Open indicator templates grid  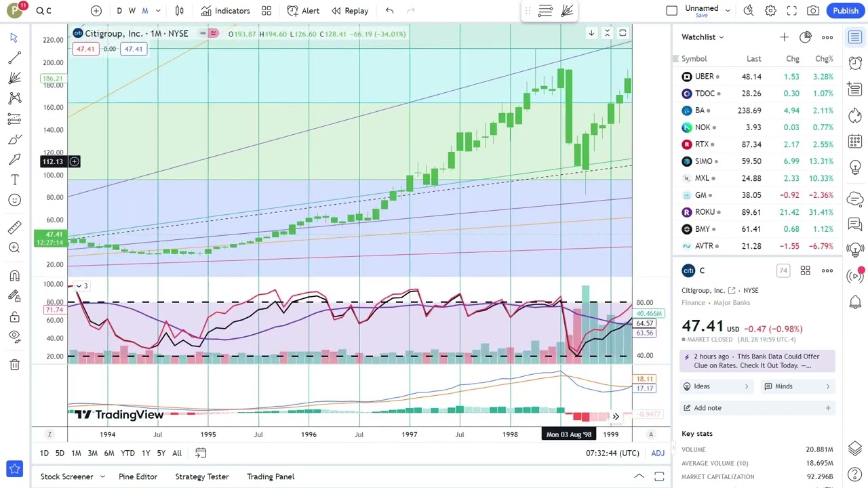267,11
